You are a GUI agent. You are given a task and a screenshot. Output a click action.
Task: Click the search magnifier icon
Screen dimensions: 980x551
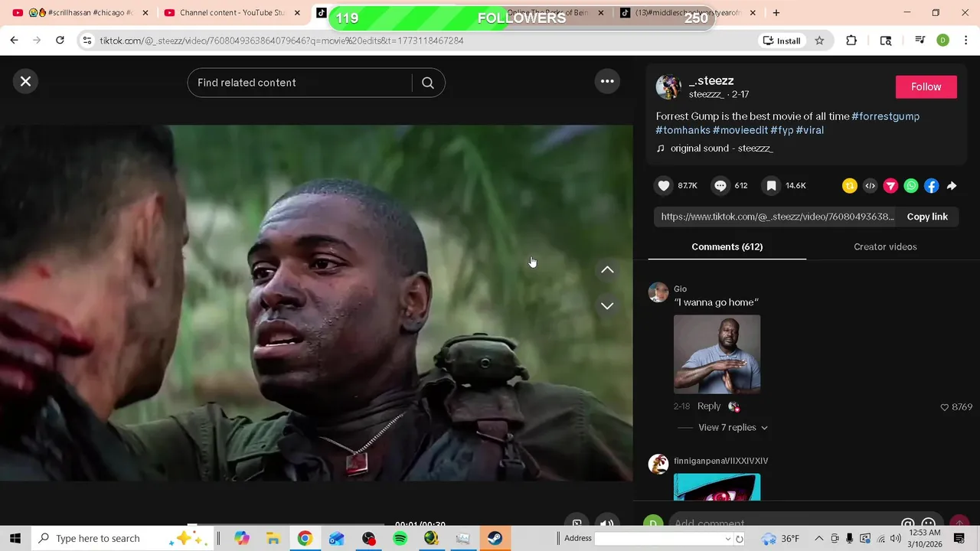[428, 83]
